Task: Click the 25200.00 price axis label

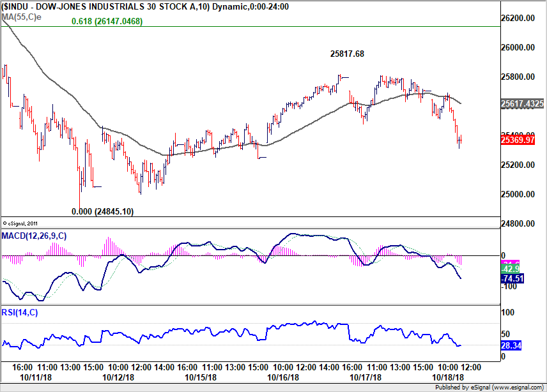Action: (x=518, y=165)
